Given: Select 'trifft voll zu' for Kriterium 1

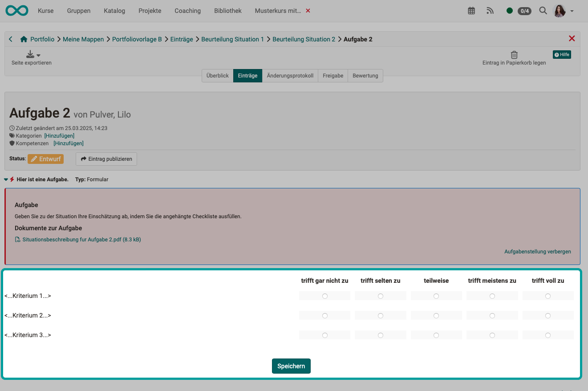Looking at the screenshot, I should coord(547,296).
